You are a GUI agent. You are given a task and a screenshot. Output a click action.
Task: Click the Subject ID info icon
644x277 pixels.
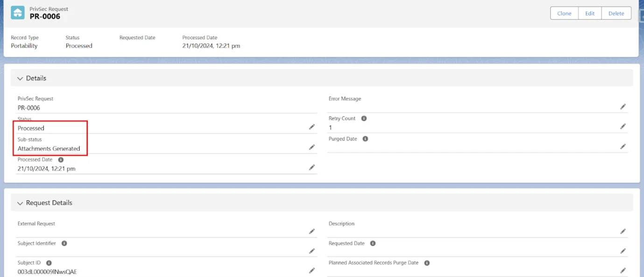tap(49, 263)
